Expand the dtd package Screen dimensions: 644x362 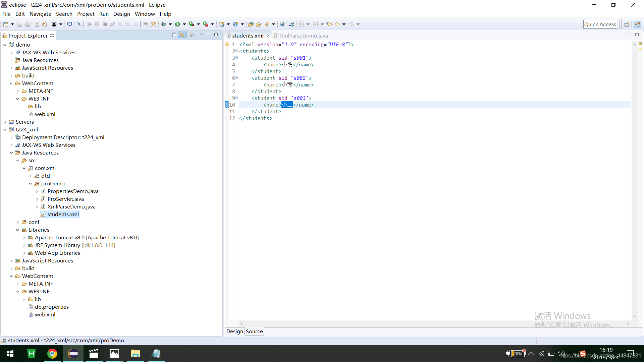31,176
